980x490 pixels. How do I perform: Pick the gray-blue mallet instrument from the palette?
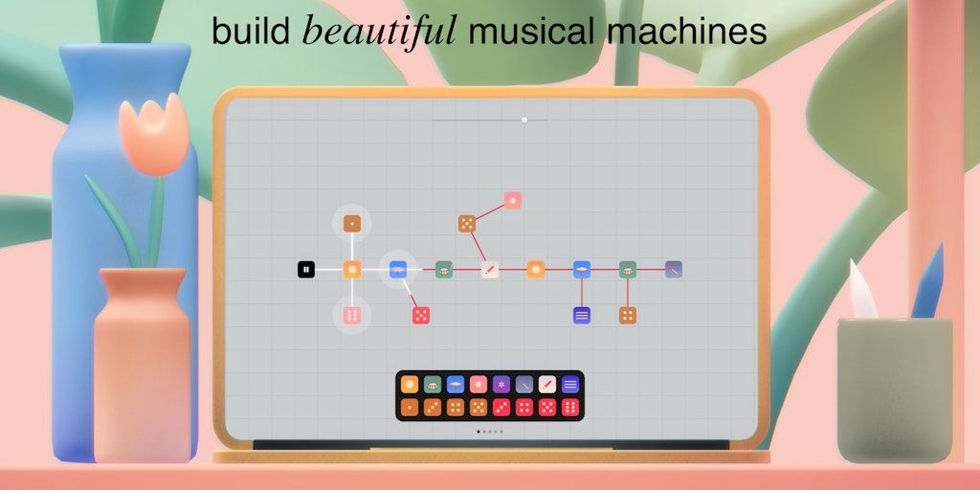(x=524, y=385)
